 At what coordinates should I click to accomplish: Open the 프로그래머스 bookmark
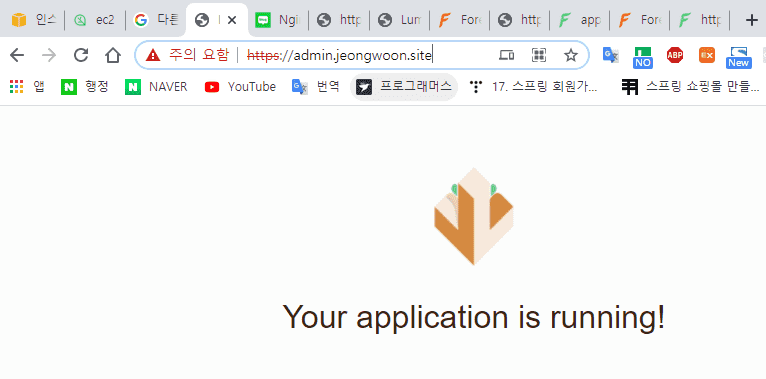click(x=404, y=87)
